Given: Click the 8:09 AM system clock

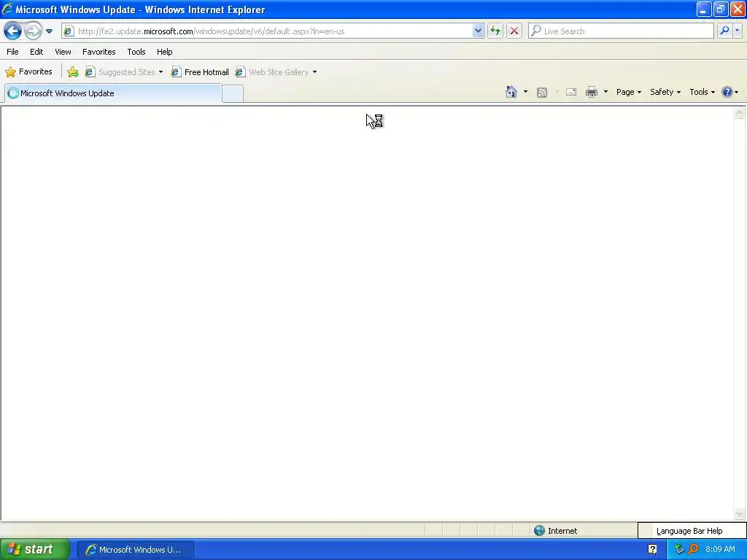Looking at the screenshot, I should click(720, 550).
